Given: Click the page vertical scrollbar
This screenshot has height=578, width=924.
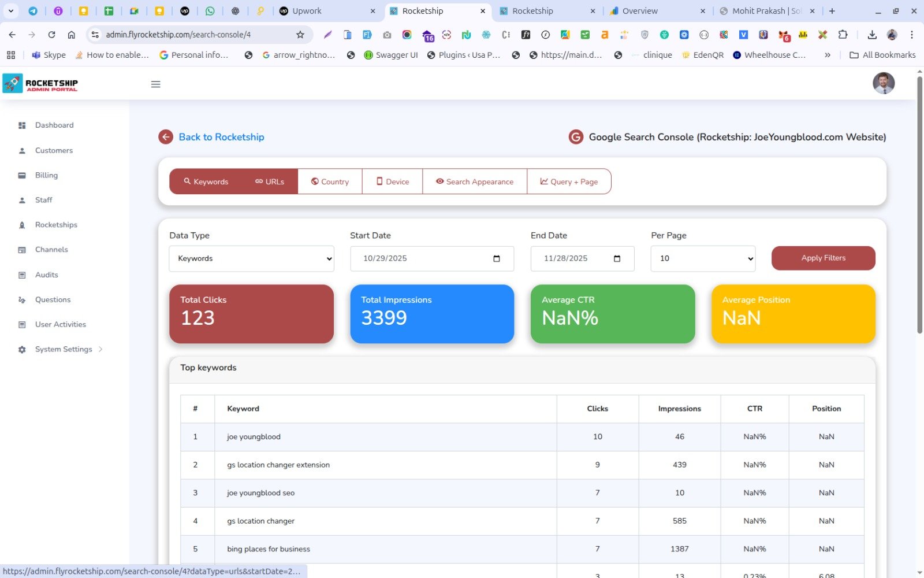Looking at the screenshot, I should (919, 202).
